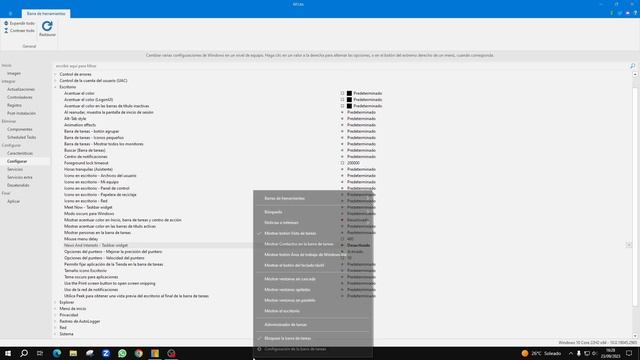Viewport: 640px width, 360px height.
Task: Click the taskbar clock and date
Action: (611, 353)
